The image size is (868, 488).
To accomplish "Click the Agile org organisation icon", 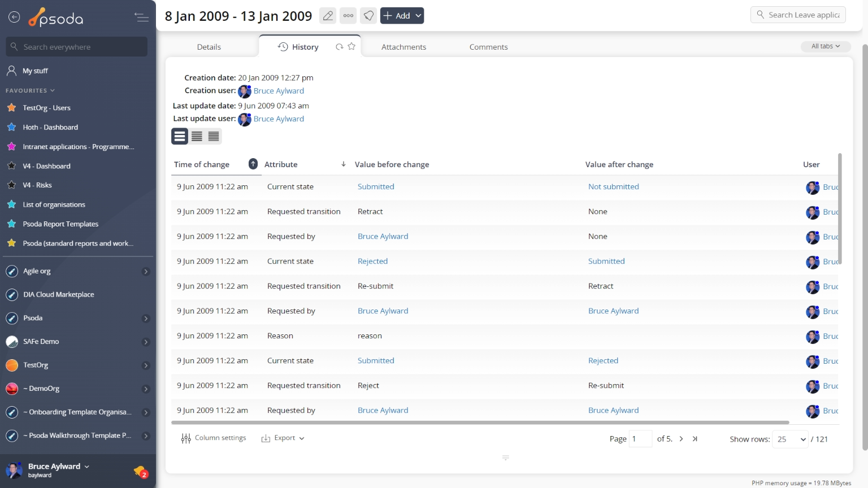I will (x=12, y=271).
